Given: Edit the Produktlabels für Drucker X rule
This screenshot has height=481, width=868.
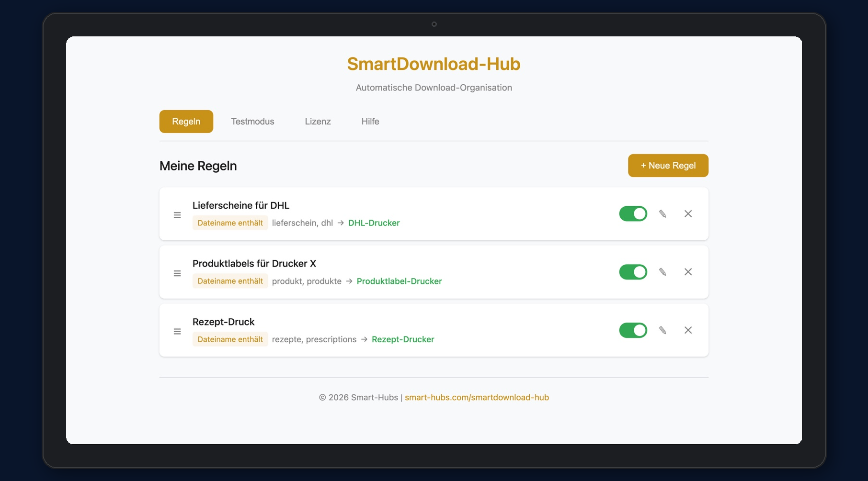Looking at the screenshot, I should 663,272.
